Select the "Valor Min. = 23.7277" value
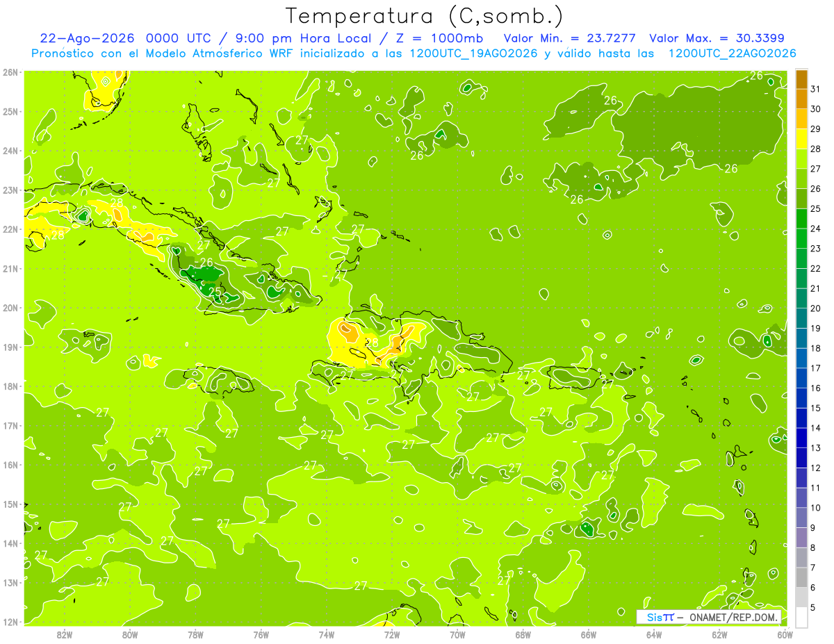Image resolution: width=834 pixels, height=644 pixels. tap(570, 38)
